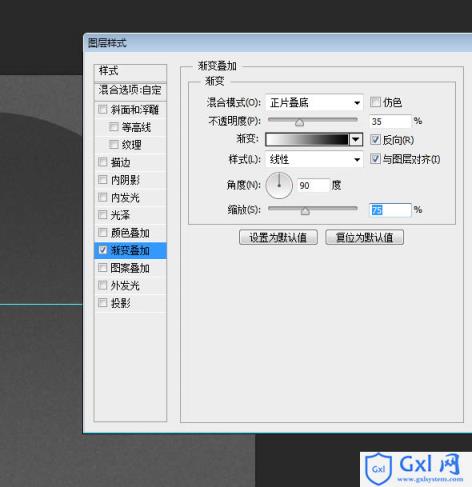
Task: Open the 样式(L) dropdown showing 线性
Action: click(x=314, y=159)
